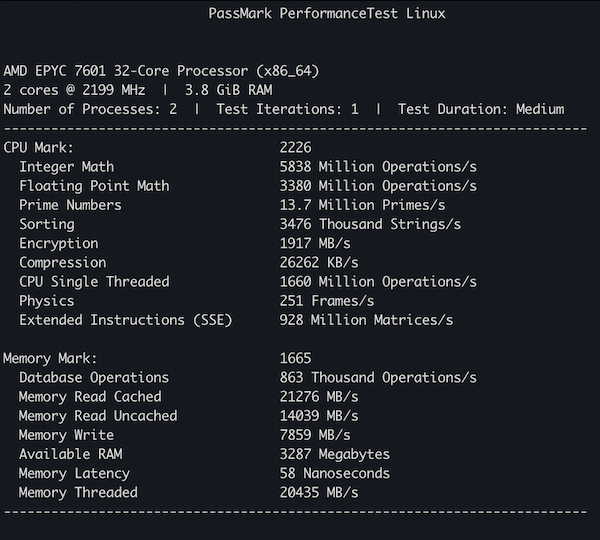This screenshot has height=540, width=600.
Task: Click the Compression 26262 KB/s result
Action: coord(319,263)
